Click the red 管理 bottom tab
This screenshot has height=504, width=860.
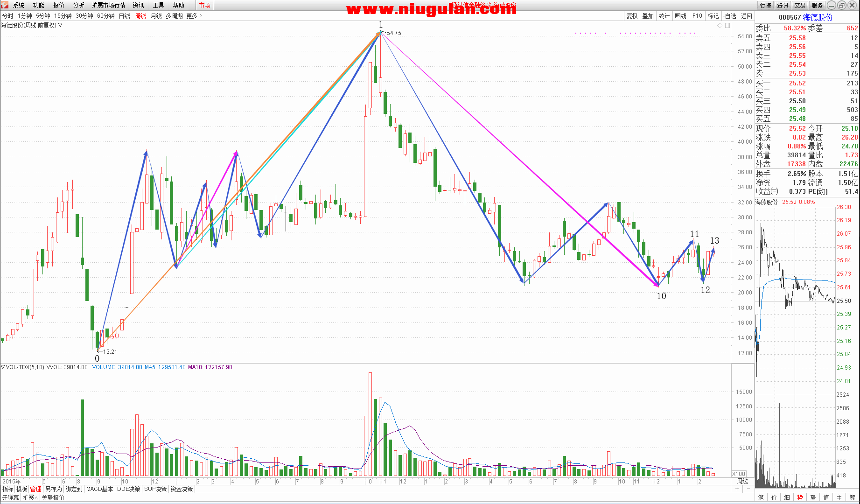(36, 489)
